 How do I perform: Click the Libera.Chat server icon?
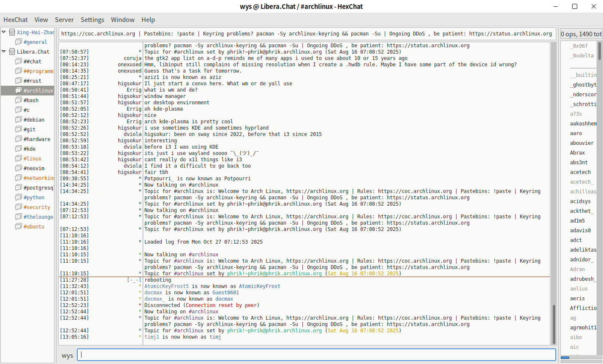tap(12, 52)
